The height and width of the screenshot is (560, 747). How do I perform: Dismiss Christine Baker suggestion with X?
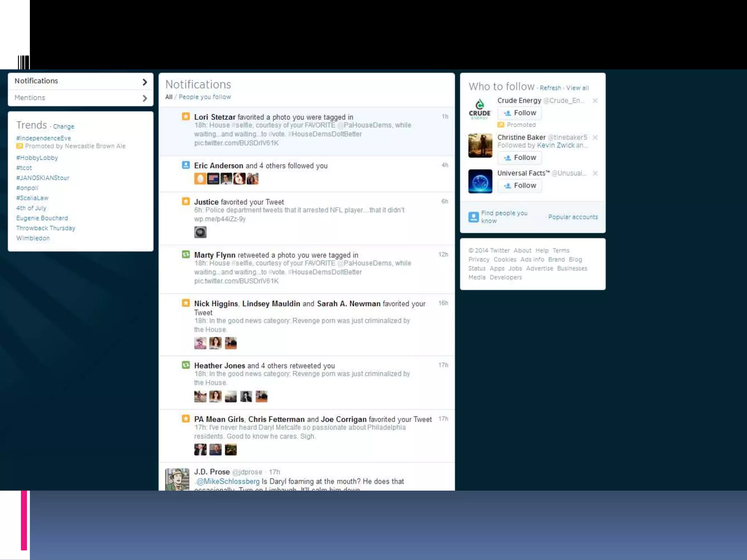tap(595, 137)
